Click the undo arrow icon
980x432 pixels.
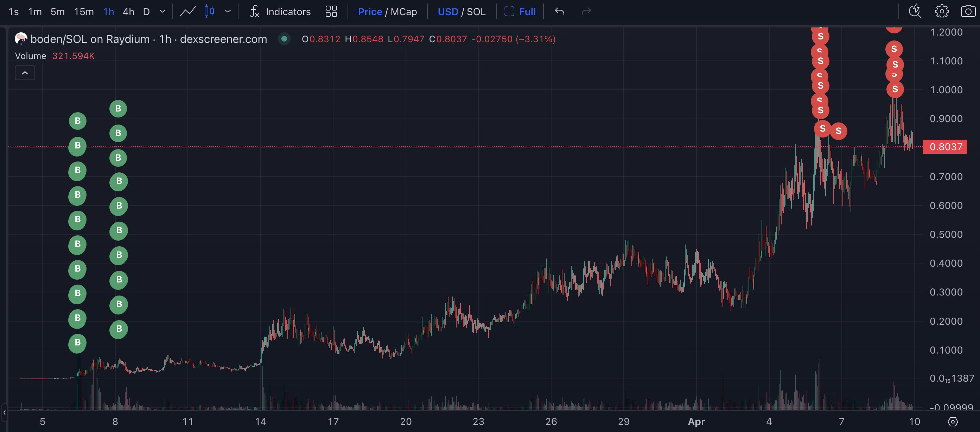[x=559, y=12]
